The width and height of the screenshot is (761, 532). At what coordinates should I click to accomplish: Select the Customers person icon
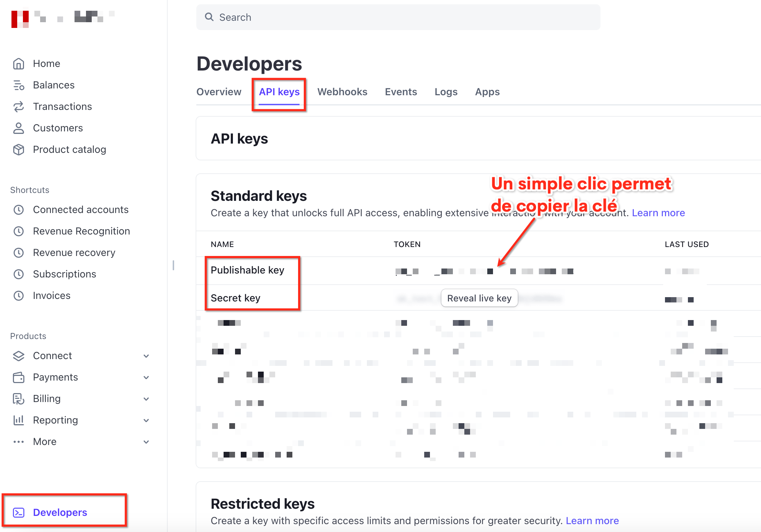(x=19, y=128)
